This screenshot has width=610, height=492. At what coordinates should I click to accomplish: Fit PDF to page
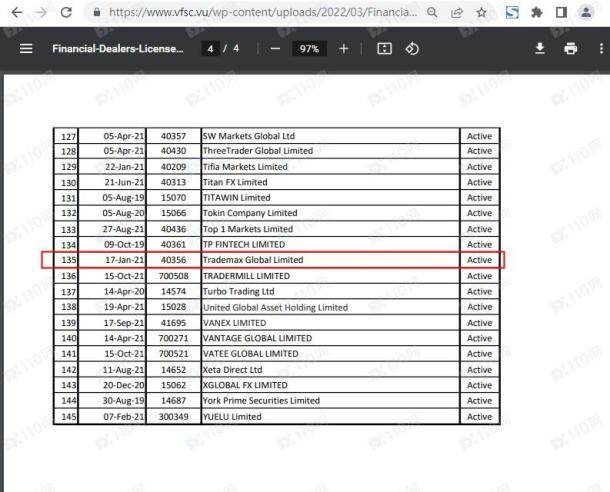(x=384, y=49)
